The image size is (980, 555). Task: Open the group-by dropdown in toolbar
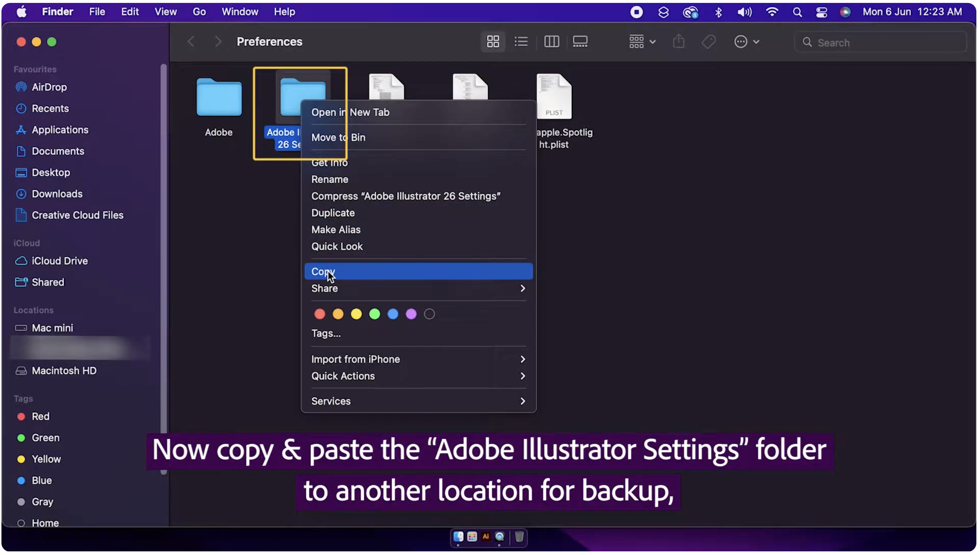click(x=642, y=41)
